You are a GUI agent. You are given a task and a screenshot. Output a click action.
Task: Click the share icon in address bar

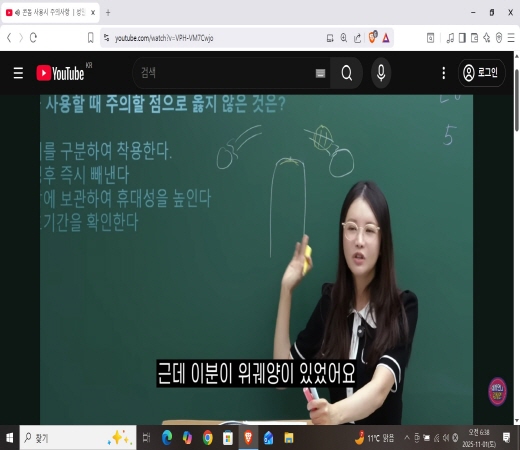(x=357, y=38)
